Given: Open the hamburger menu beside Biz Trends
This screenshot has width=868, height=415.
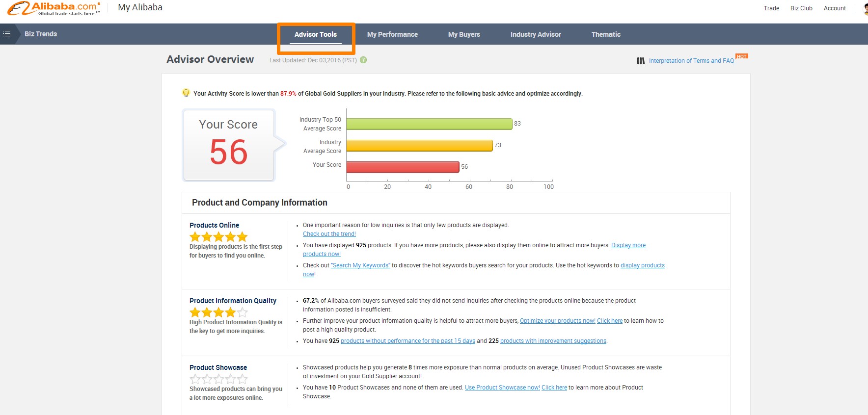Looking at the screenshot, I should (7, 34).
